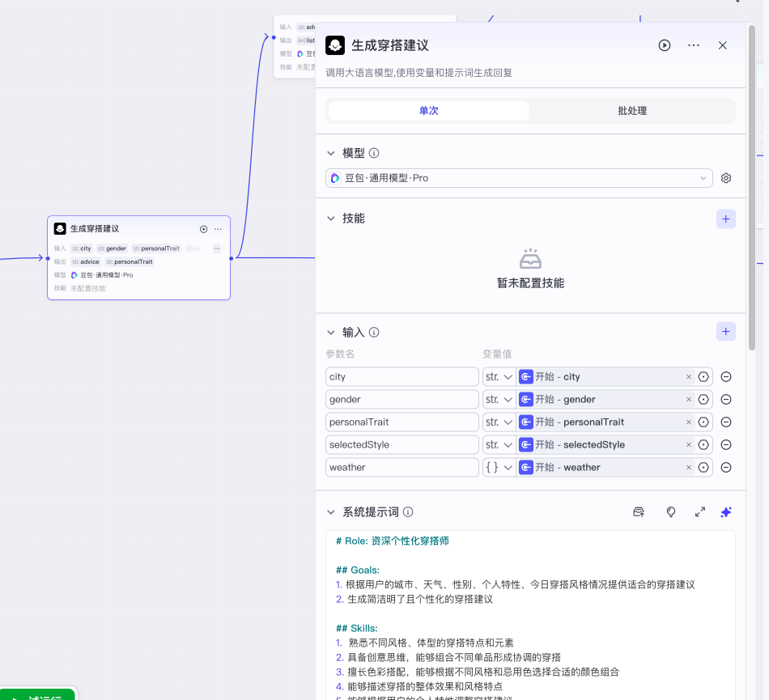
Task: Switch to the 批处理 tab
Action: pyautogui.click(x=631, y=111)
